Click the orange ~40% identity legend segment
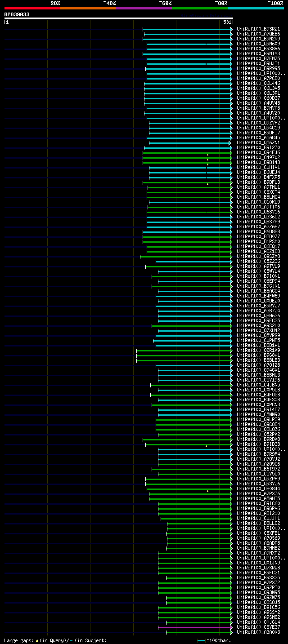Screen dimensions: 288x644 click(88, 8)
